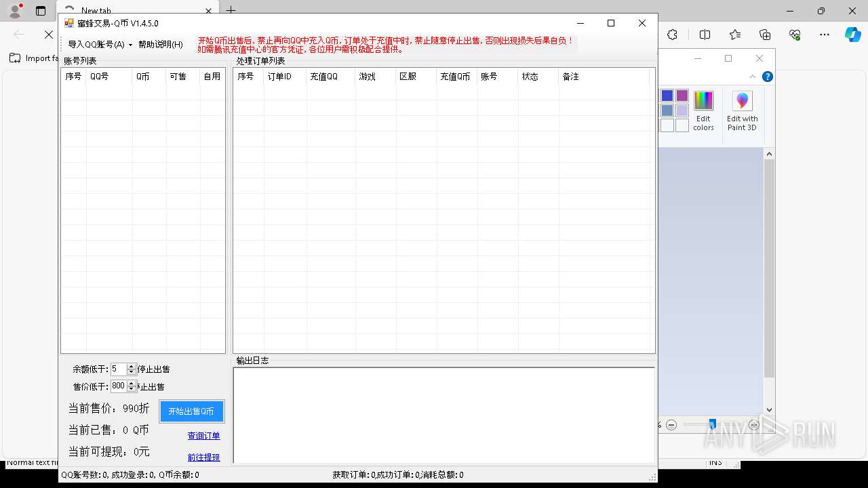This screenshot has width=868, height=488.
Task: Click the Paint zoom in plus button
Action: point(754,425)
